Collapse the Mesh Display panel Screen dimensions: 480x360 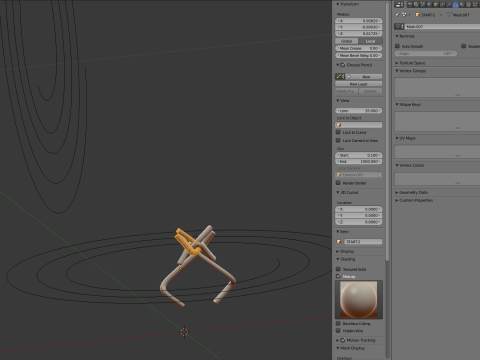tap(338, 348)
